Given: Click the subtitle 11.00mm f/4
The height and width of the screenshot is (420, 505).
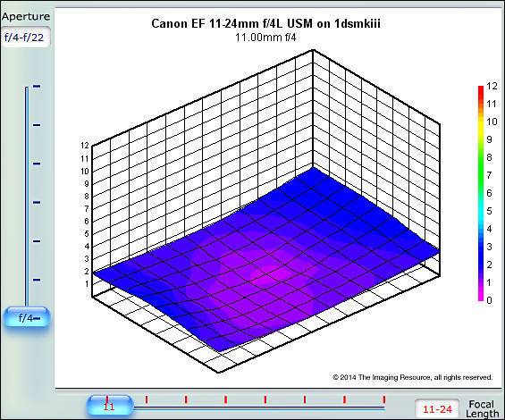Looking at the screenshot, I should click(x=265, y=38).
